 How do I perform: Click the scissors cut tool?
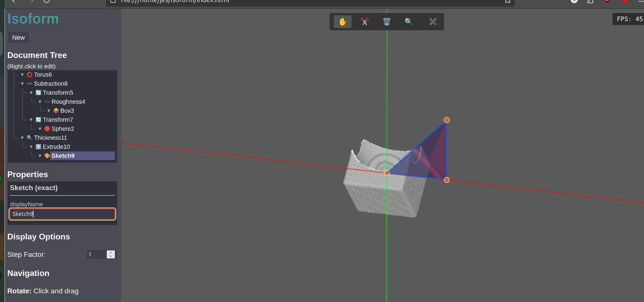pyautogui.click(x=365, y=22)
